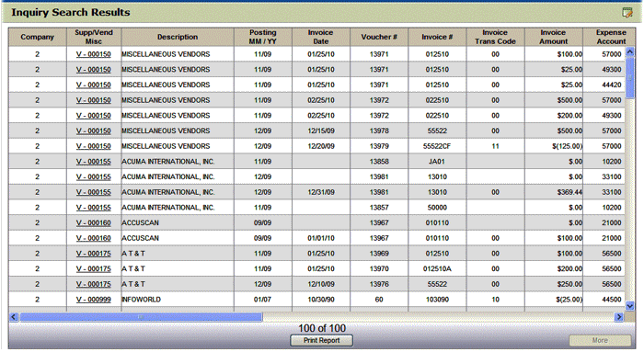The image size is (644, 352).
Task: Click horizontal scrollbar right arrow
Action: pos(619,317)
